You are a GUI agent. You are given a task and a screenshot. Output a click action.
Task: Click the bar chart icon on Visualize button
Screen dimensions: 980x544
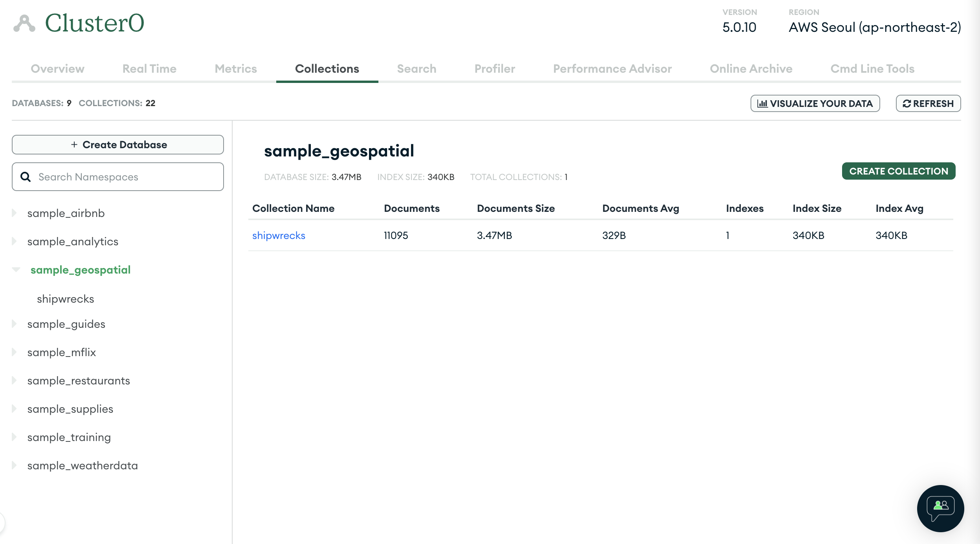(762, 104)
